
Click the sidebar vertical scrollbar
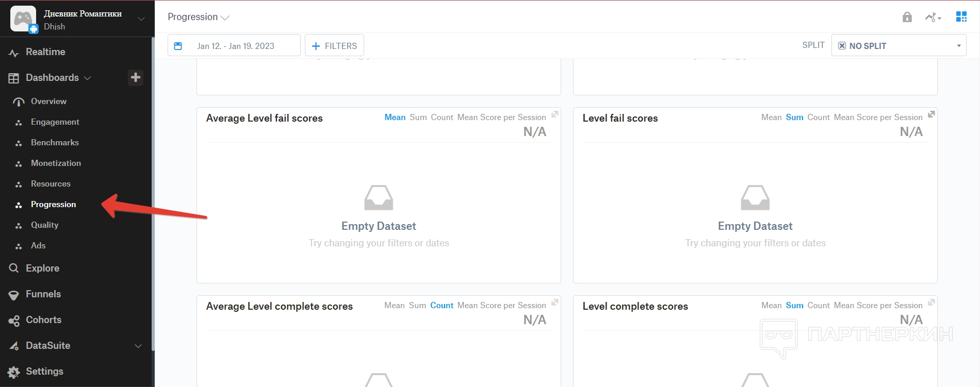tap(153, 194)
